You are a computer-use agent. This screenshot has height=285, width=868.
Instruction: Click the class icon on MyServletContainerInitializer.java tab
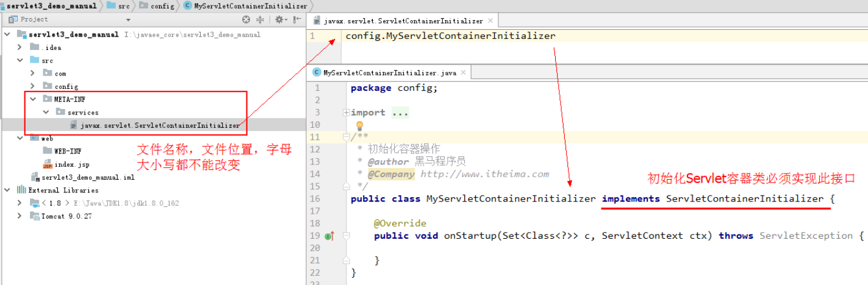click(317, 72)
